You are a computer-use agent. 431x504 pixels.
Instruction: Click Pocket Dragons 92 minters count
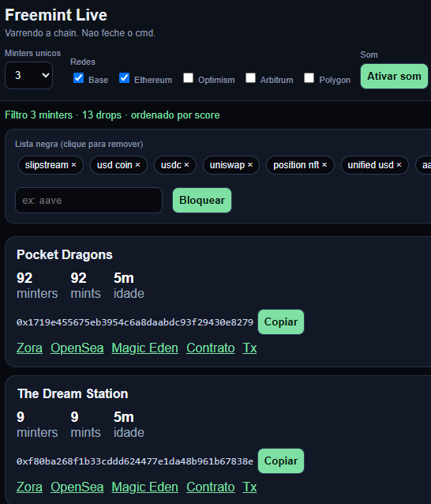pos(24,278)
